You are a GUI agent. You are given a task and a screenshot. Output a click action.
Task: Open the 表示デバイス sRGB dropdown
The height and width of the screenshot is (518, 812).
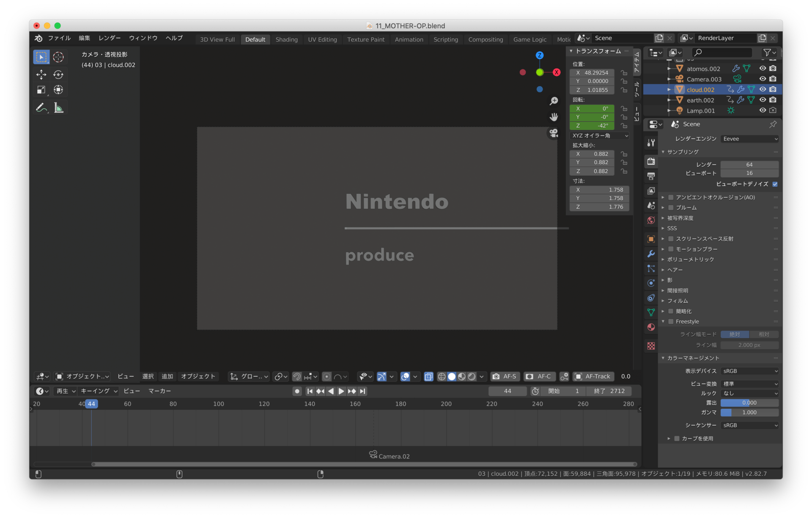point(749,371)
